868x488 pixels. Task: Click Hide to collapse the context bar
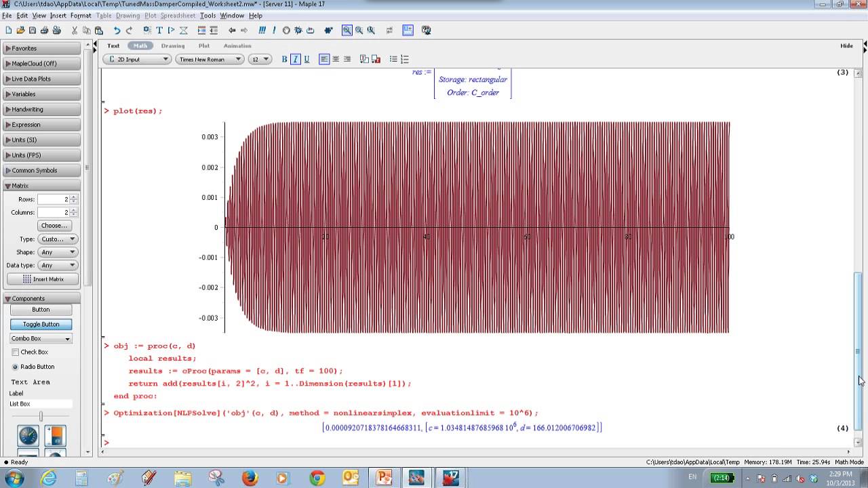click(846, 45)
